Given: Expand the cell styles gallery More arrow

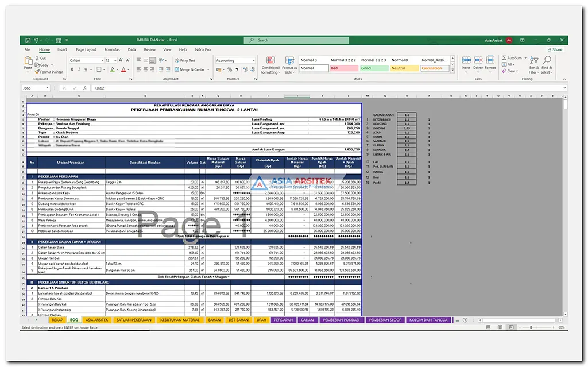Looking at the screenshot, I should pos(452,70).
